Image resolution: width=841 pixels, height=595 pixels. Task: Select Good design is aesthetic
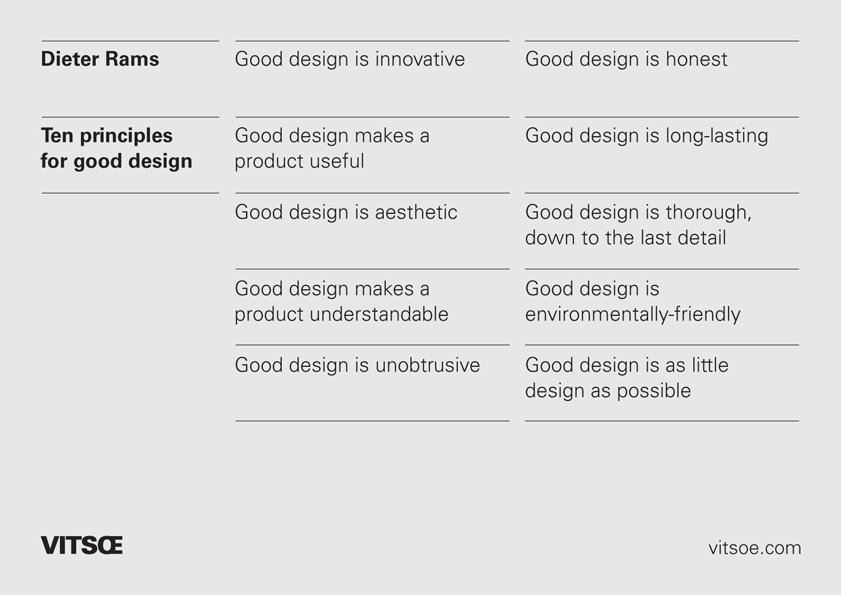(346, 212)
